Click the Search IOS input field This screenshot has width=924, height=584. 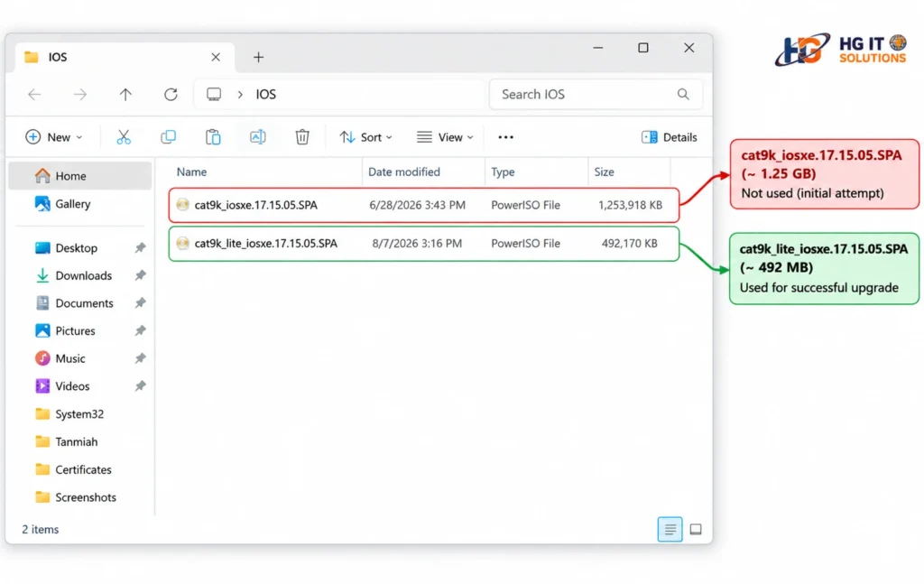[x=596, y=94]
